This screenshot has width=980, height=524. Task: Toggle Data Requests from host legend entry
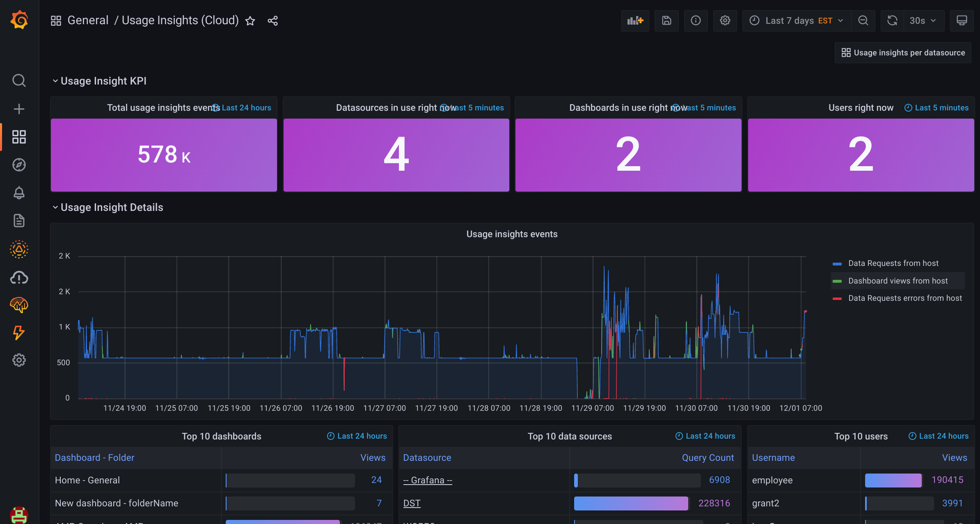893,263
